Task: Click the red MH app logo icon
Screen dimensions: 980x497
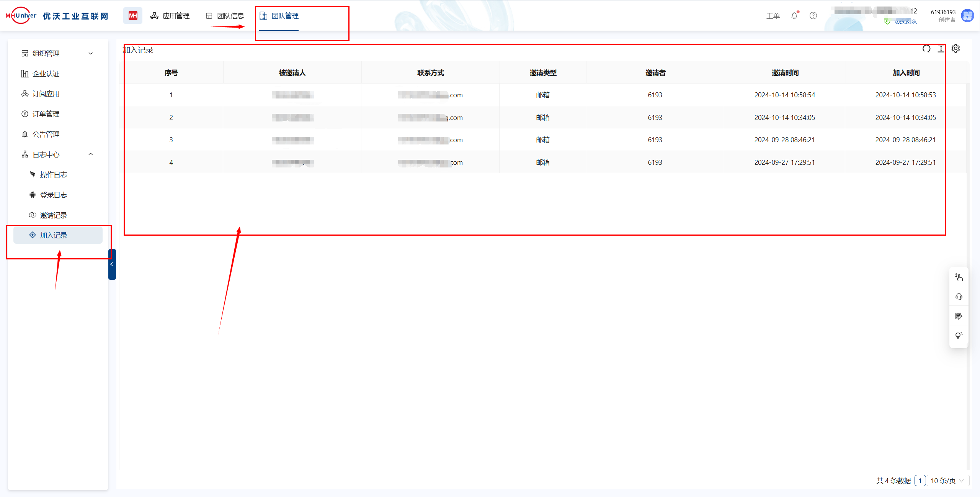Action: [133, 16]
